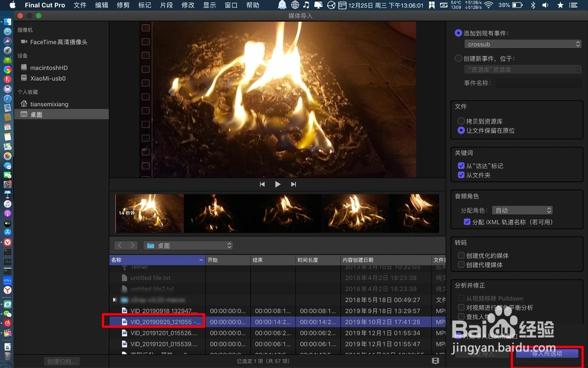Select file VID_20190918_132947

point(278,310)
